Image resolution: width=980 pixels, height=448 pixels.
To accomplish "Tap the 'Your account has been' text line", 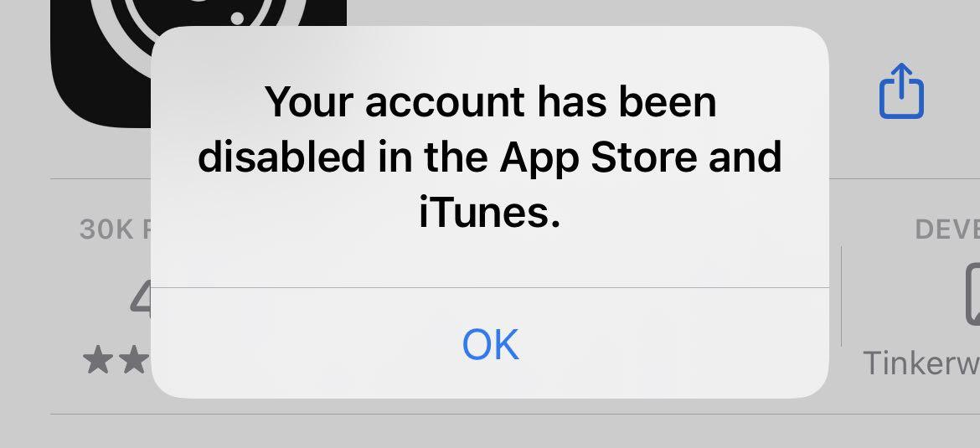I will coord(491,102).
